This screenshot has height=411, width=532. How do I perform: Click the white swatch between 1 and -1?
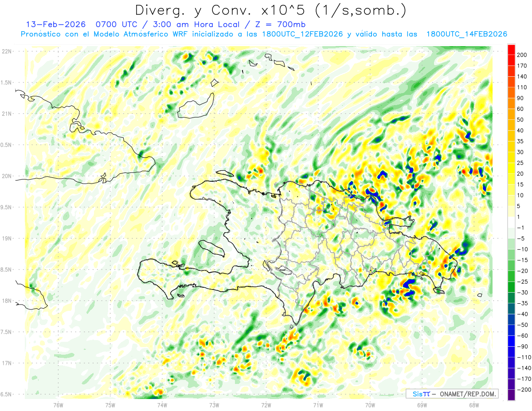511,223
